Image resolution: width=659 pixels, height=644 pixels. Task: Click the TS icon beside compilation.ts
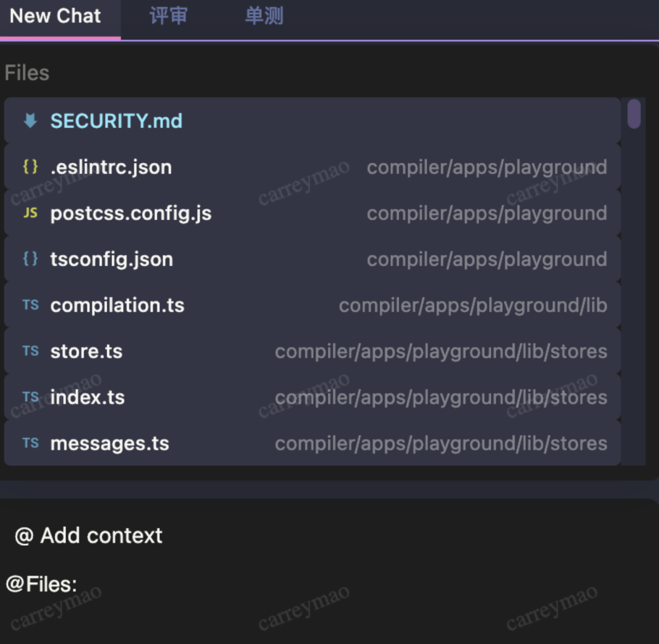(31, 305)
